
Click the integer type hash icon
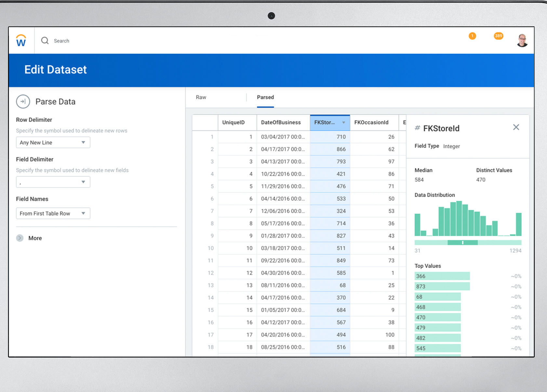[417, 128]
